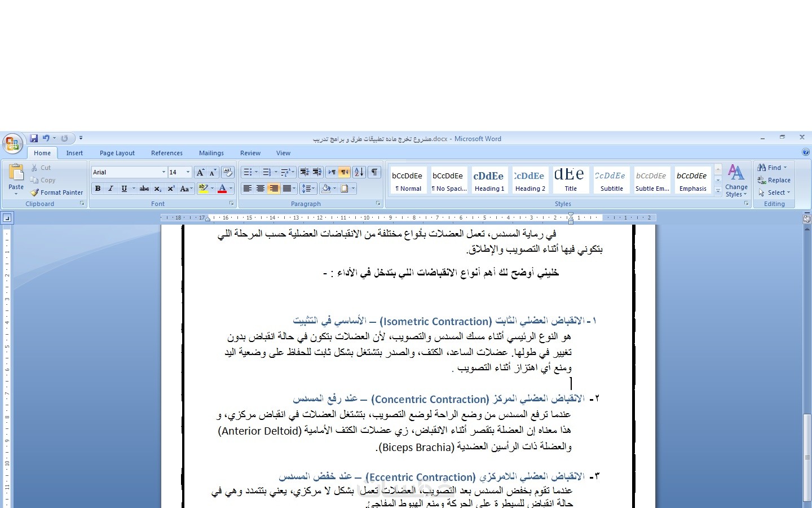Open the Replace dialog
This screenshot has height=508, width=812.
point(774,180)
